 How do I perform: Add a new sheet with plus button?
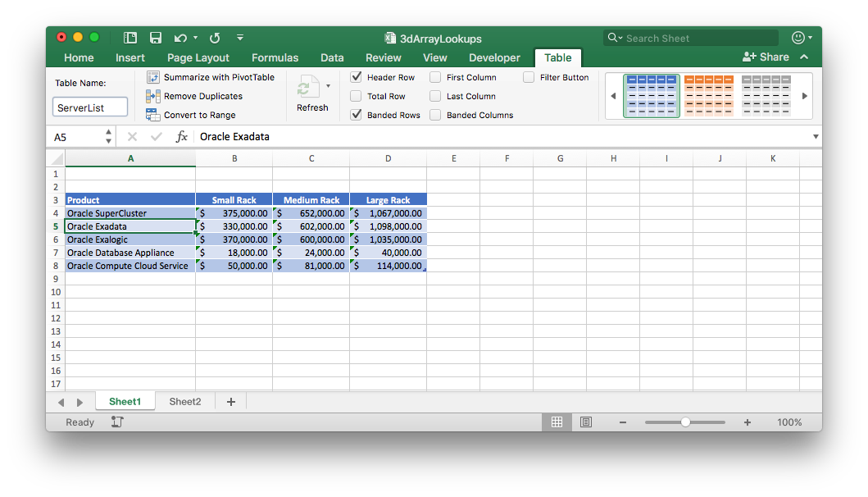tap(231, 402)
